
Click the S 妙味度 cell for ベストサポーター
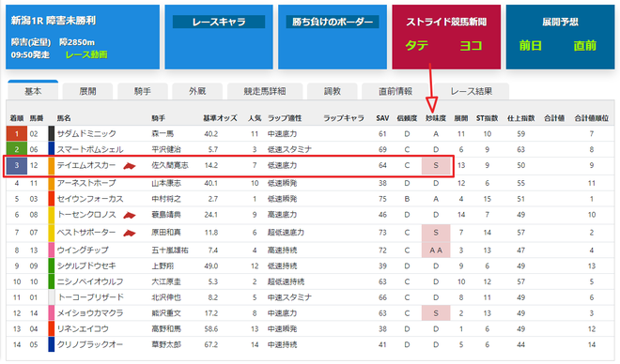point(436,233)
